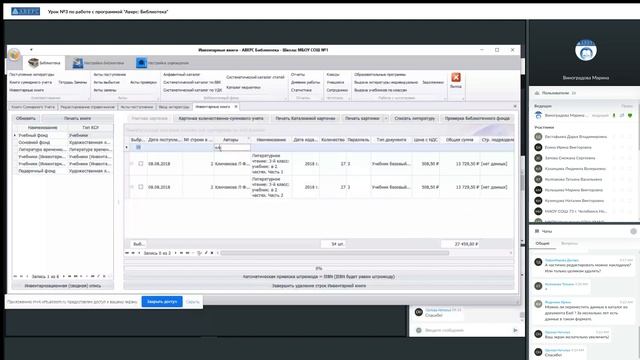Open Отчёты ribbon item
This screenshot has height=360, width=640.
point(298,75)
